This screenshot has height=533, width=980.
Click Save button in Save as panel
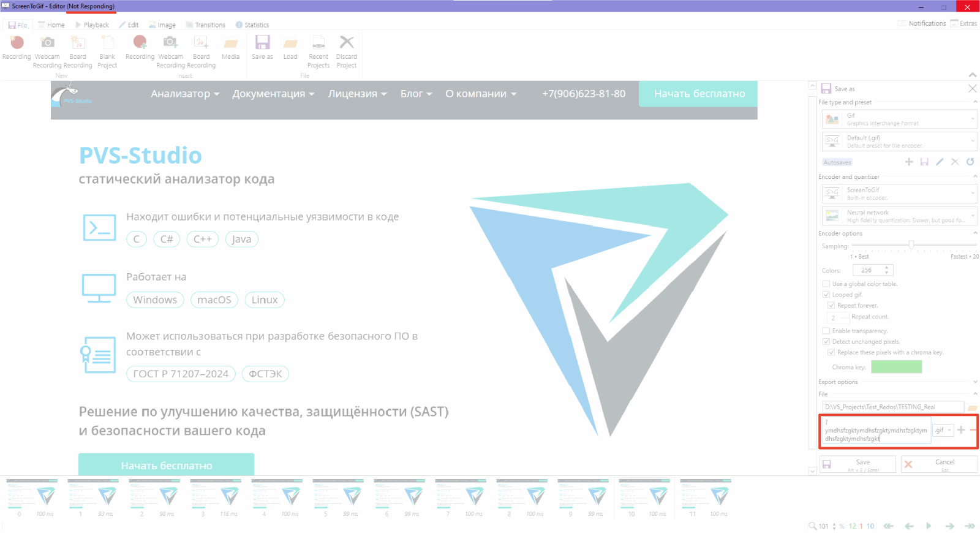[x=858, y=464]
